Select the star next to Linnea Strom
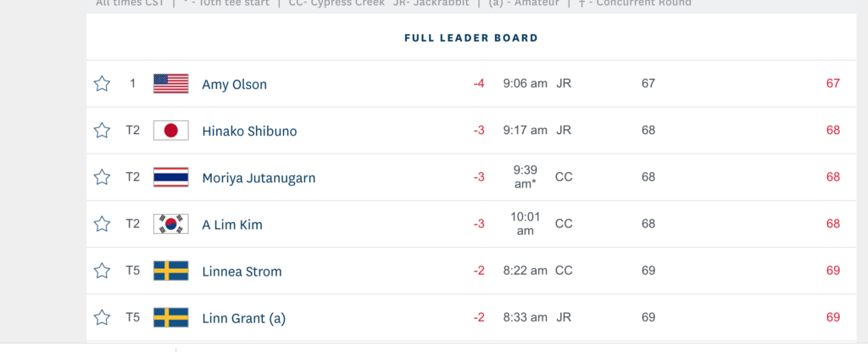 coord(102,271)
